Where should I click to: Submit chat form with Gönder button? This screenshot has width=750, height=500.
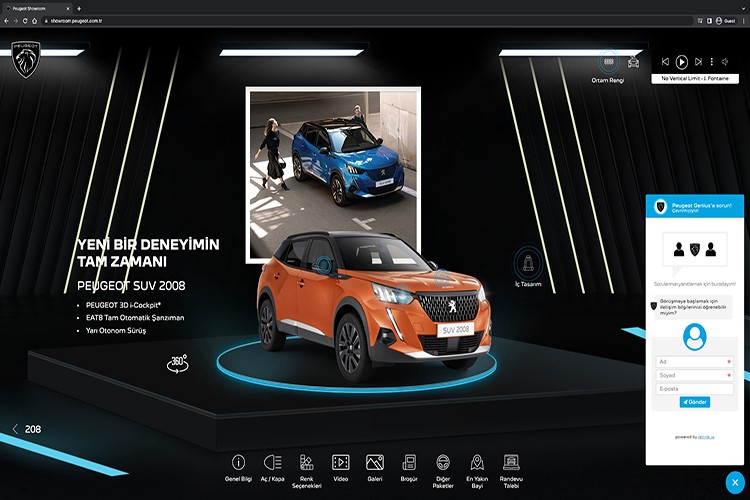tap(695, 402)
